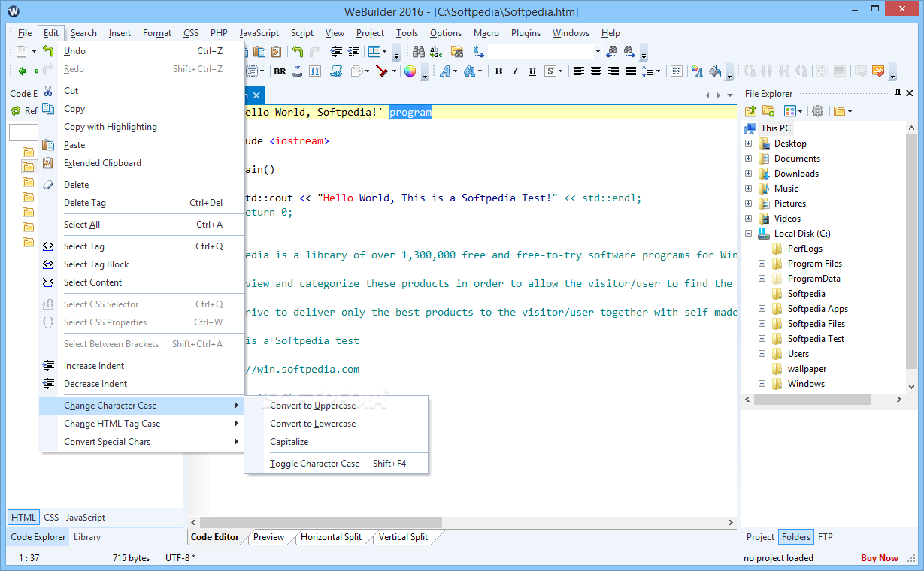Click the decrease indent icon in top toolbar

pos(353,52)
